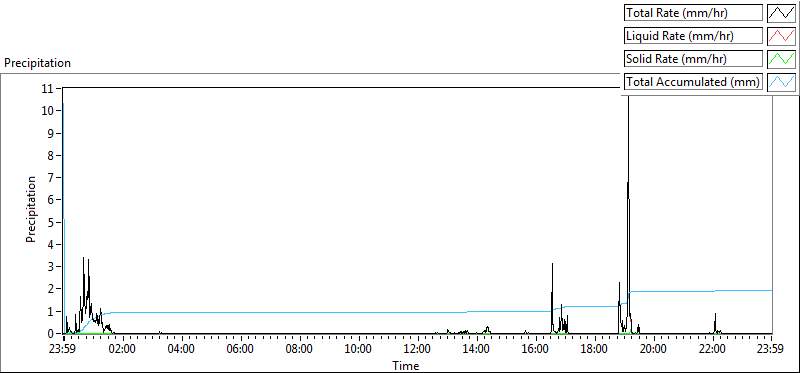Click the 04:00 time axis label
Viewport: 800px width, 373px height.
(x=182, y=350)
